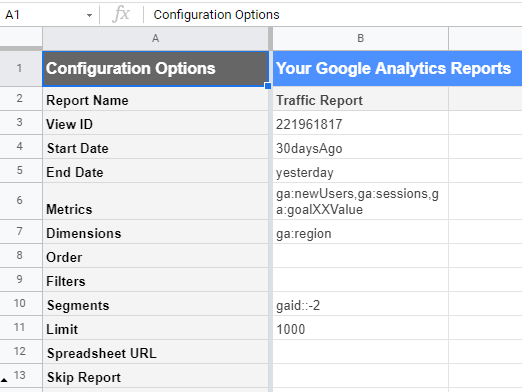Select the Segments label cell

coord(155,304)
